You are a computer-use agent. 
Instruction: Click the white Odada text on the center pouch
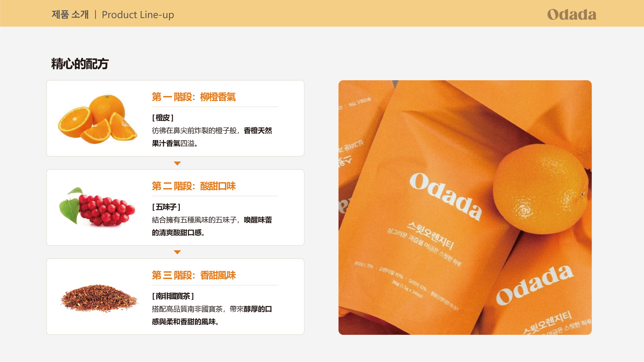click(x=446, y=196)
